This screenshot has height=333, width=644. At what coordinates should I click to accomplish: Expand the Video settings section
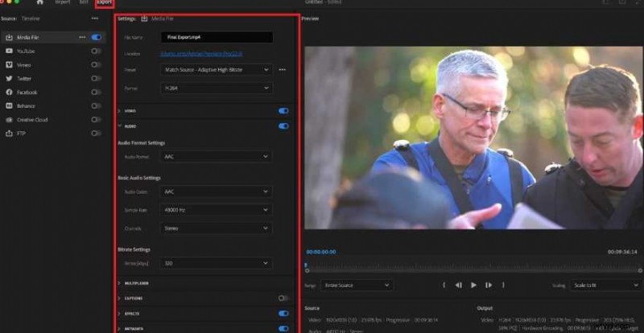point(119,111)
